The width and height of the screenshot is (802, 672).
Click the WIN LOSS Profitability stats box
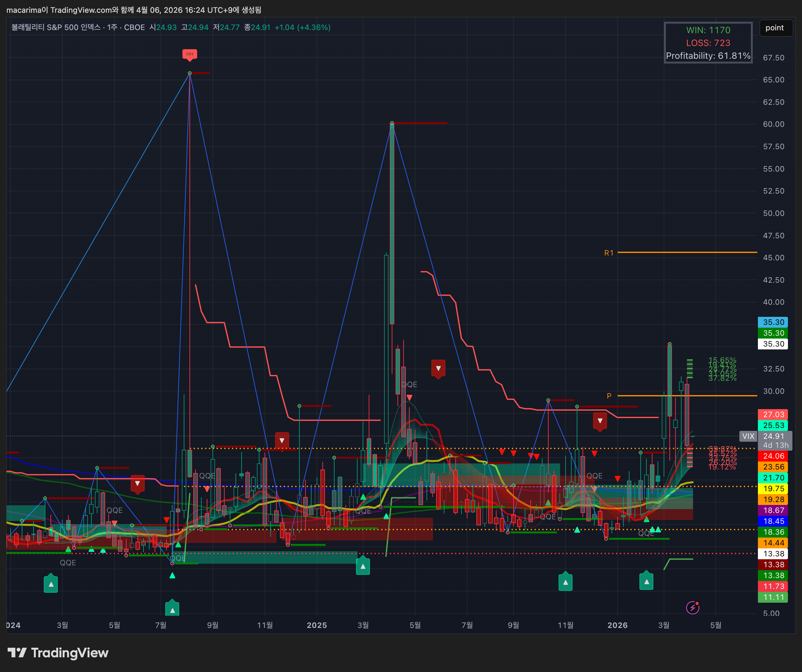coord(708,43)
